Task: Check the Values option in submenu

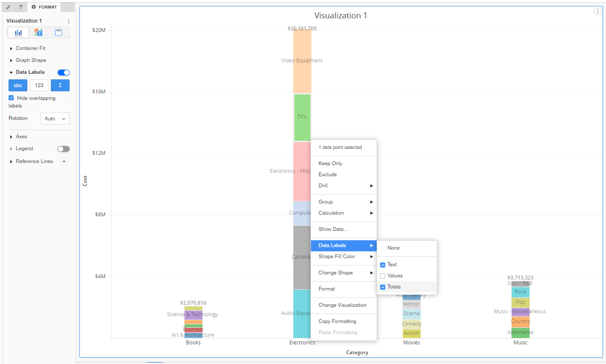Action: 383,276
